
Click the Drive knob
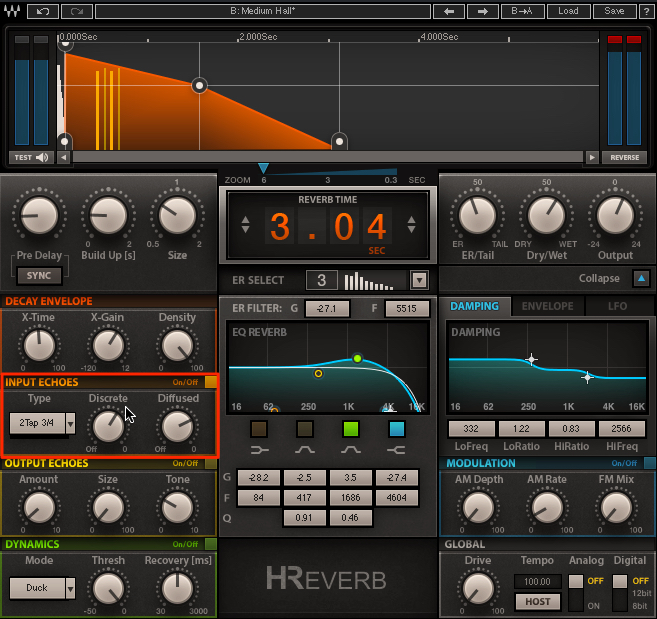click(478, 588)
